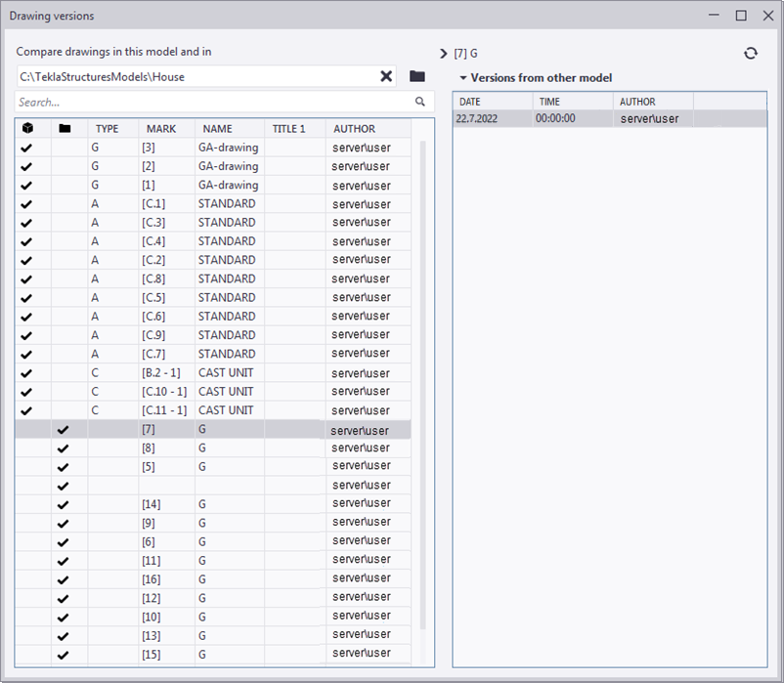Uncheck the drawing [7] G checkmark
This screenshot has height=683, width=784.
[x=64, y=429]
